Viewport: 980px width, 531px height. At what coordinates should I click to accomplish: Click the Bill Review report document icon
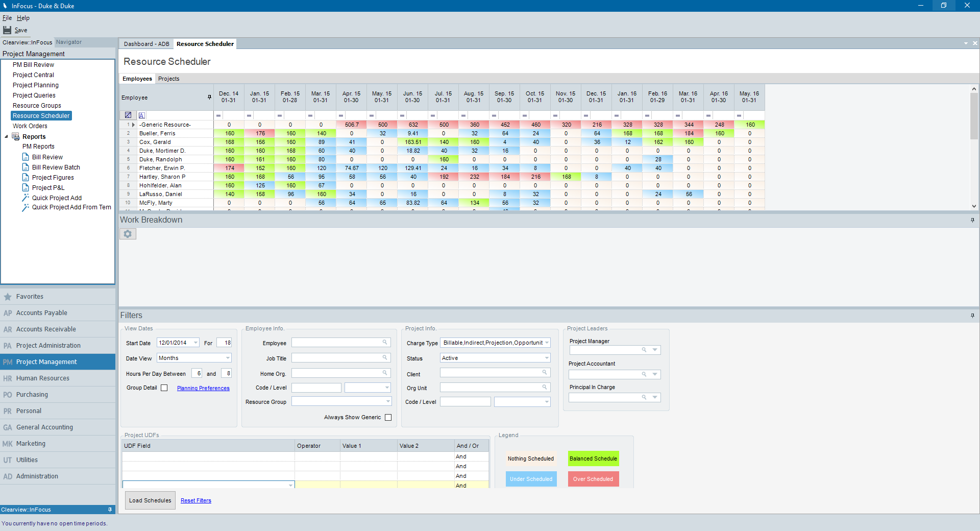[x=26, y=157]
